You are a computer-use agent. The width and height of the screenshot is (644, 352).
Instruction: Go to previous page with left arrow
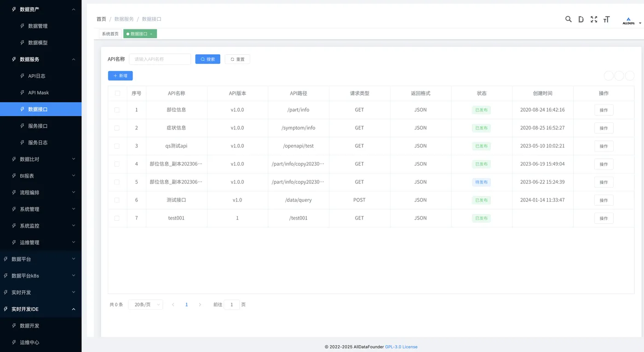173,305
